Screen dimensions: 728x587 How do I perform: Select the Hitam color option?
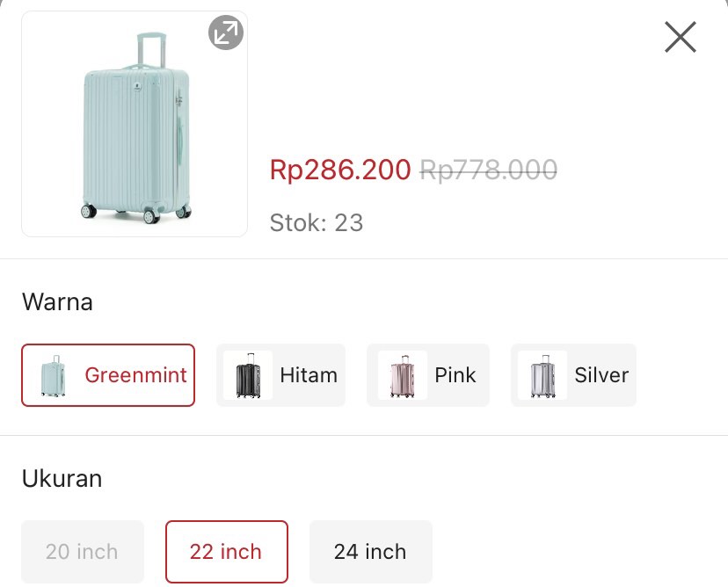click(x=280, y=375)
